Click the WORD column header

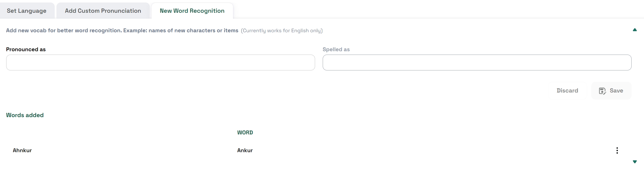pyautogui.click(x=245, y=132)
